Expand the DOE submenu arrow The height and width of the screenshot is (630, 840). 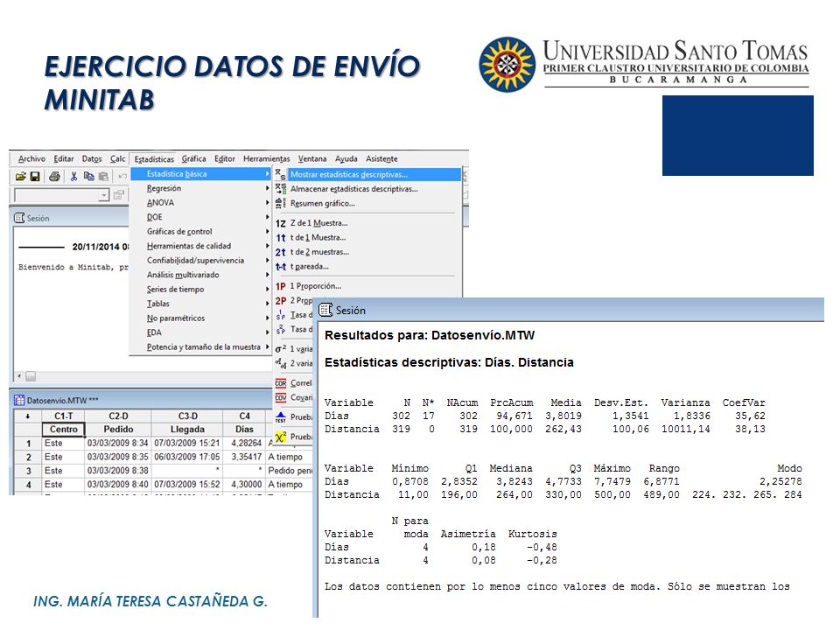pos(267,217)
